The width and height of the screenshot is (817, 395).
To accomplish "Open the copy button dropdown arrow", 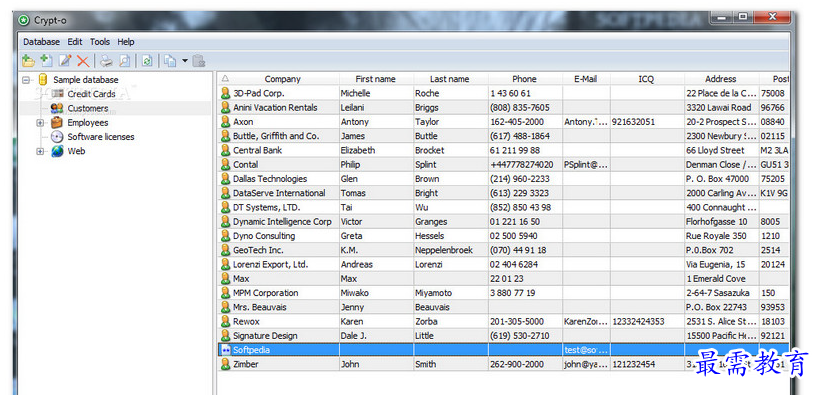I will pyautogui.click(x=184, y=61).
